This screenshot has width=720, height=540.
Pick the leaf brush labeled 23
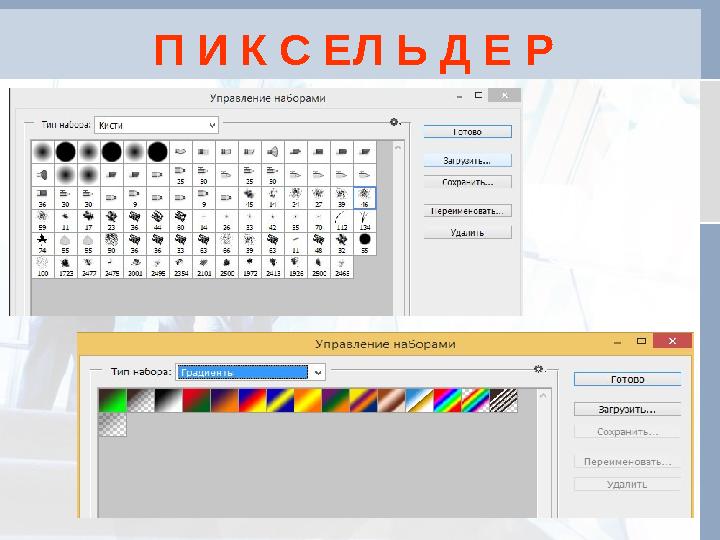click(112, 221)
